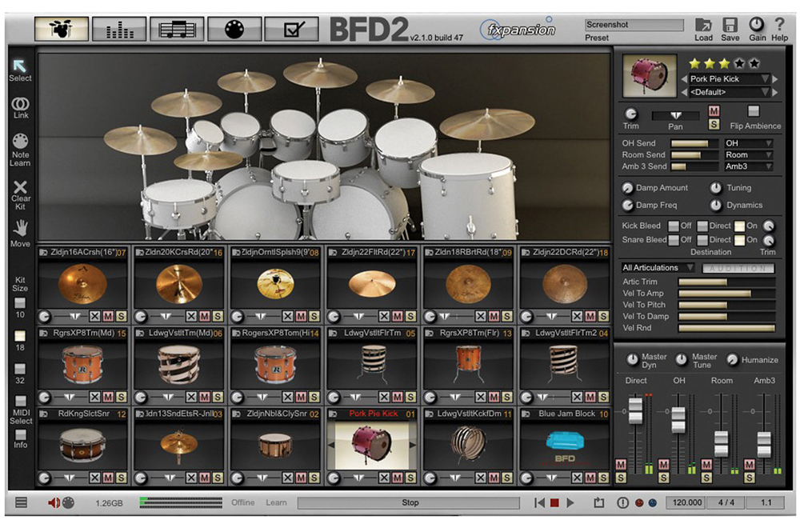Open the Help question mark
The width and height of the screenshot is (800, 532).
pyautogui.click(x=779, y=25)
